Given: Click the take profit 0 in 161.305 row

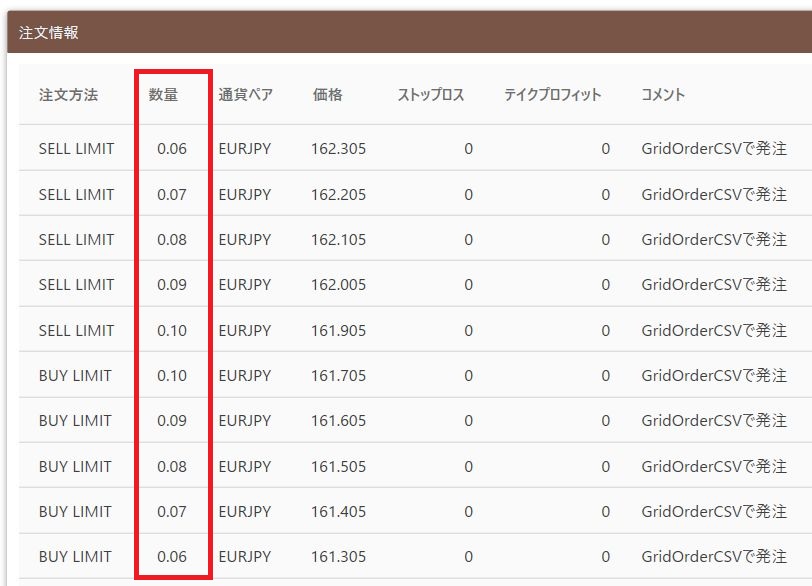Looking at the screenshot, I should click(x=605, y=556).
